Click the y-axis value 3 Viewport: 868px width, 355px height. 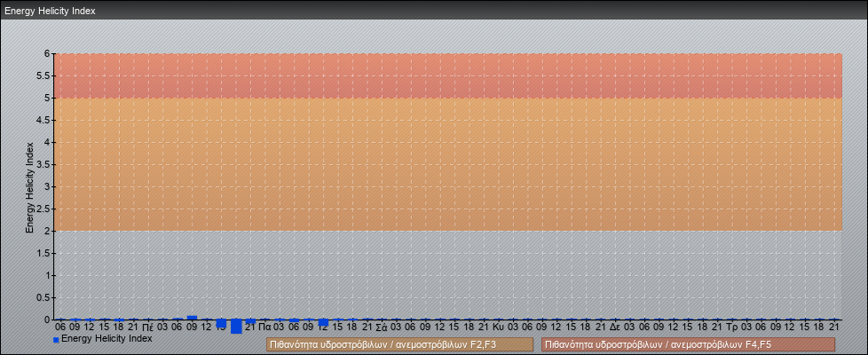(47, 186)
